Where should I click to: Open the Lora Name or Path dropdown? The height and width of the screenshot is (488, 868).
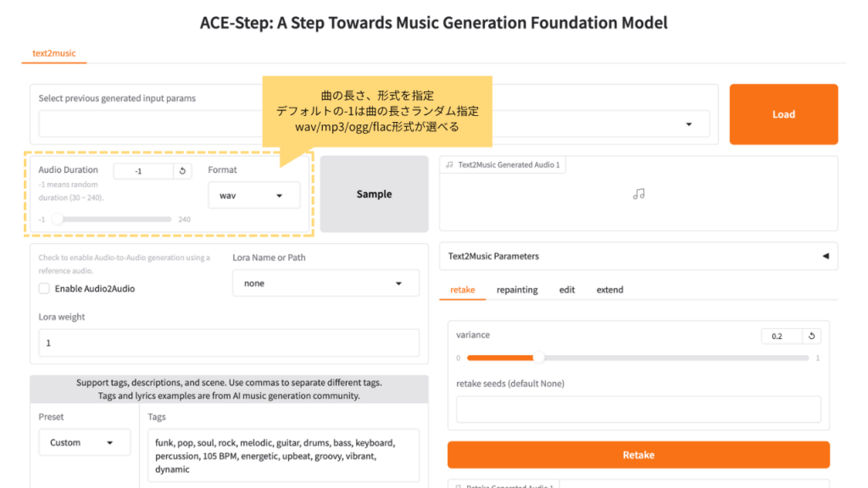coord(325,284)
